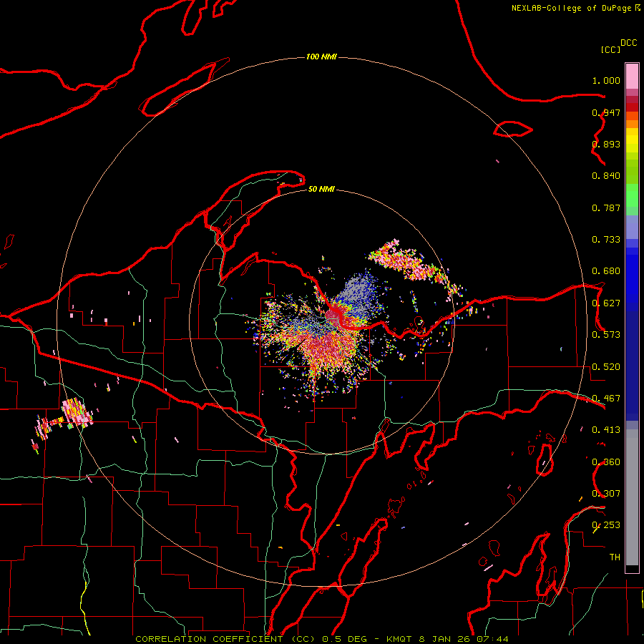Image resolution: width=644 pixels, height=644 pixels.
Task: Click the 0.680 scale value
Action: pos(606,271)
